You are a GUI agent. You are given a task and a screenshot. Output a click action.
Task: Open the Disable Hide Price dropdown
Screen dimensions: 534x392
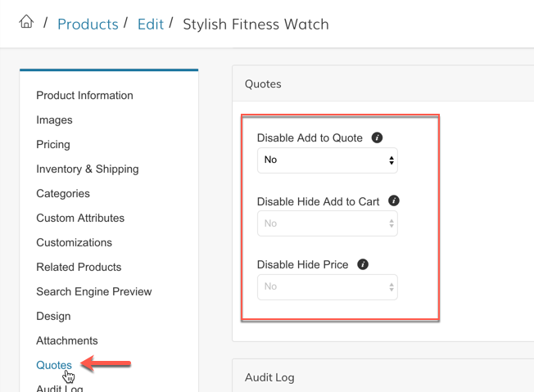point(327,287)
